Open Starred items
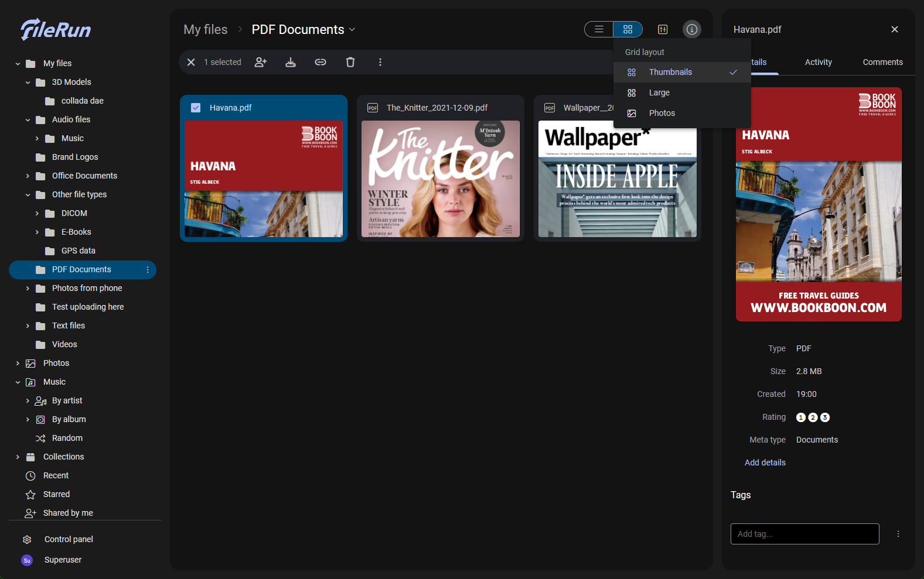This screenshot has width=924, height=579. [56, 494]
